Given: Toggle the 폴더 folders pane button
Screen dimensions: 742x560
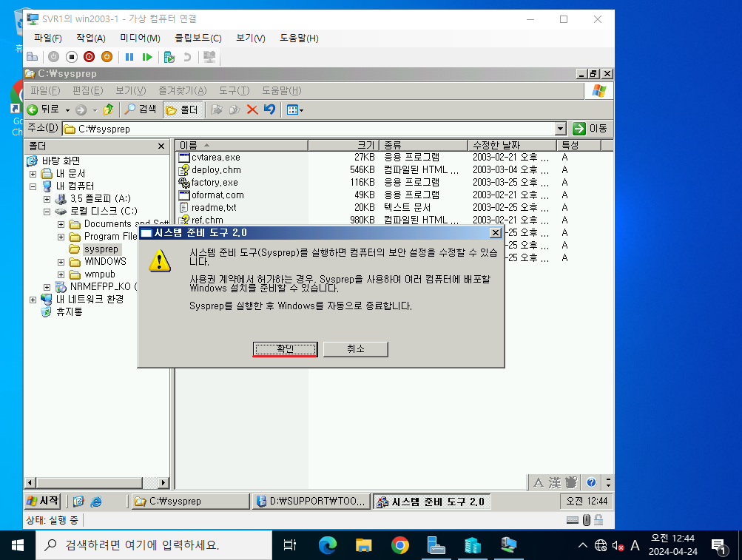Looking at the screenshot, I should pos(183,109).
